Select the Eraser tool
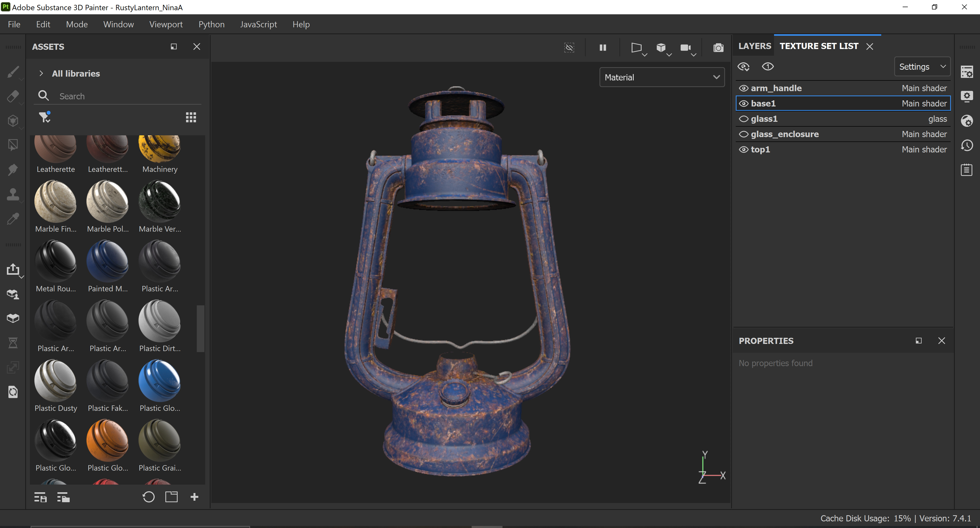980x528 pixels. (13, 96)
